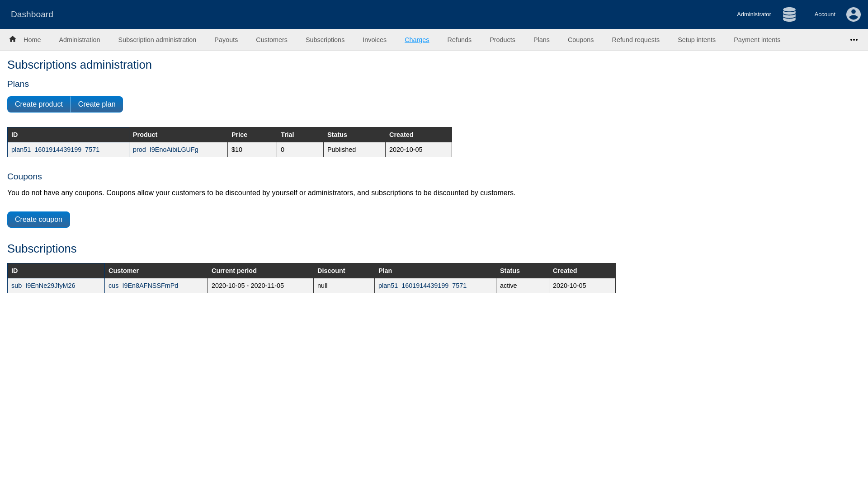Click the Account profile icon

pyautogui.click(x=854, y=14)
